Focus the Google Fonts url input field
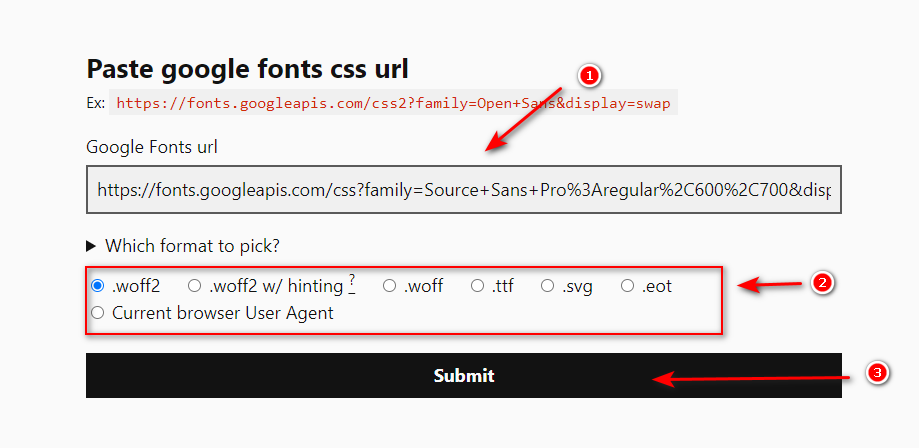Image resolution: width=919 pixels, height=448 pixels. point(464,189)
